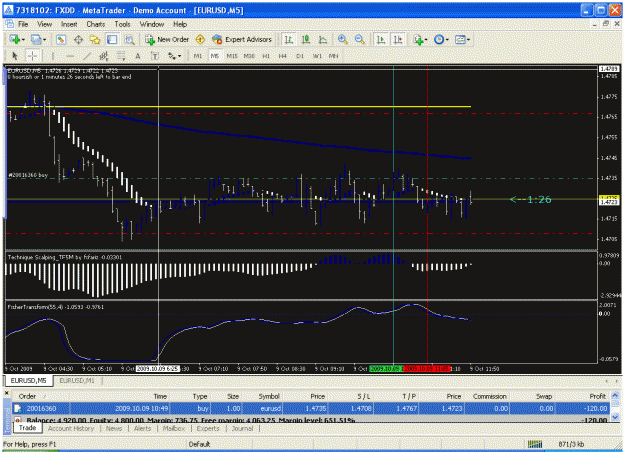Viewport: 625px width, 452px height.
Task: Switch chart to candlesticks mode
Action: [306, 39]
